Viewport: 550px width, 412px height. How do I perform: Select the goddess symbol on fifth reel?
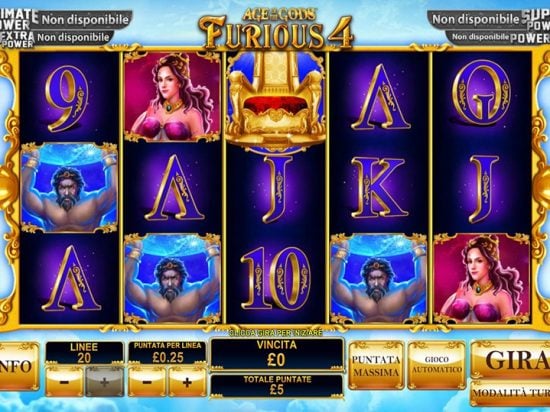pos(482,279)
